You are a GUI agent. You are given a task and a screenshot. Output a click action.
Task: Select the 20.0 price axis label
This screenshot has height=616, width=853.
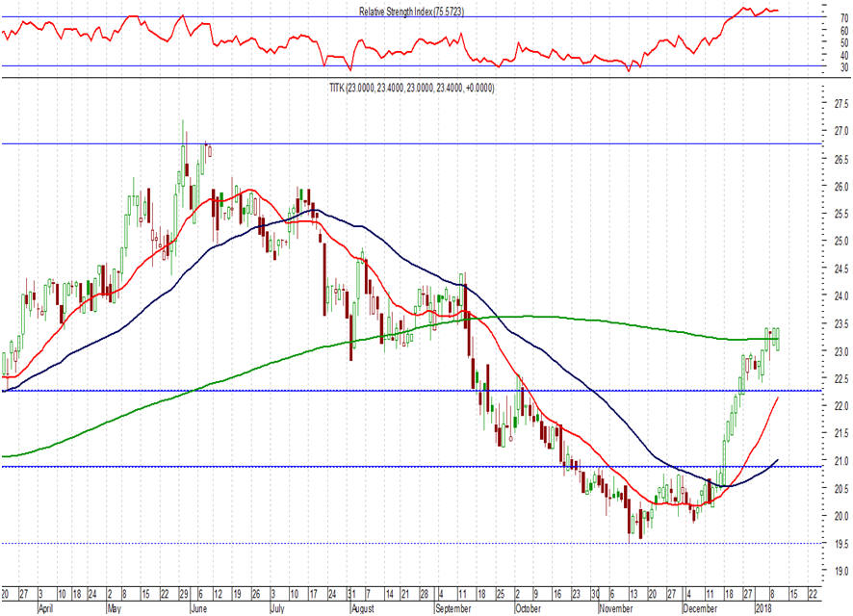(x=841, y=516)
